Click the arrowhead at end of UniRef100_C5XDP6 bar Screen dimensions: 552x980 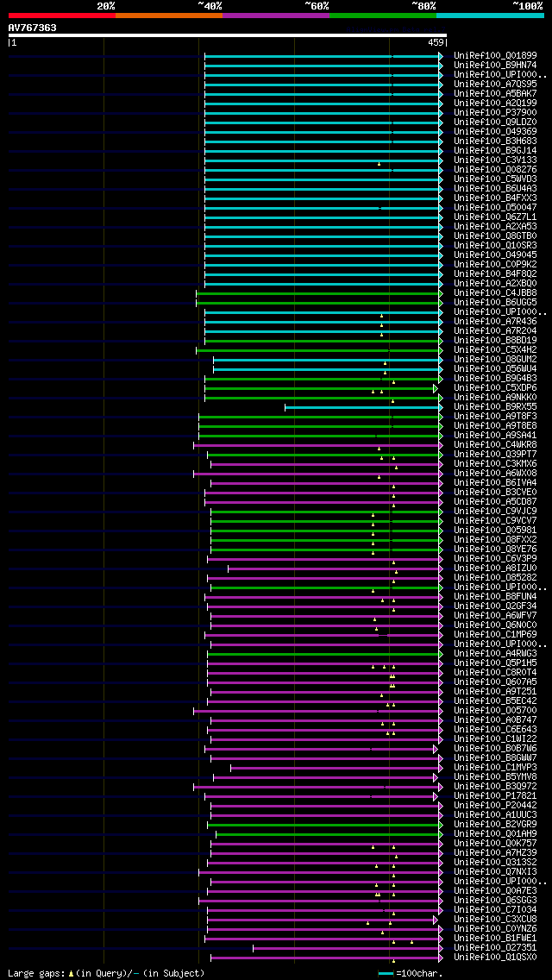[435, 389]
